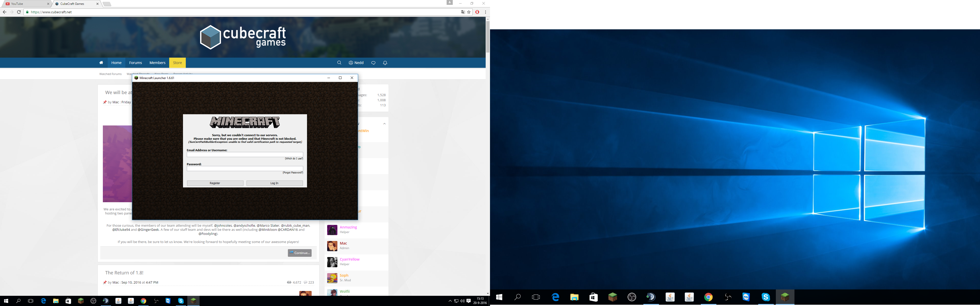
Task: Open Anmazing's profile link
Action: [348, 227]
